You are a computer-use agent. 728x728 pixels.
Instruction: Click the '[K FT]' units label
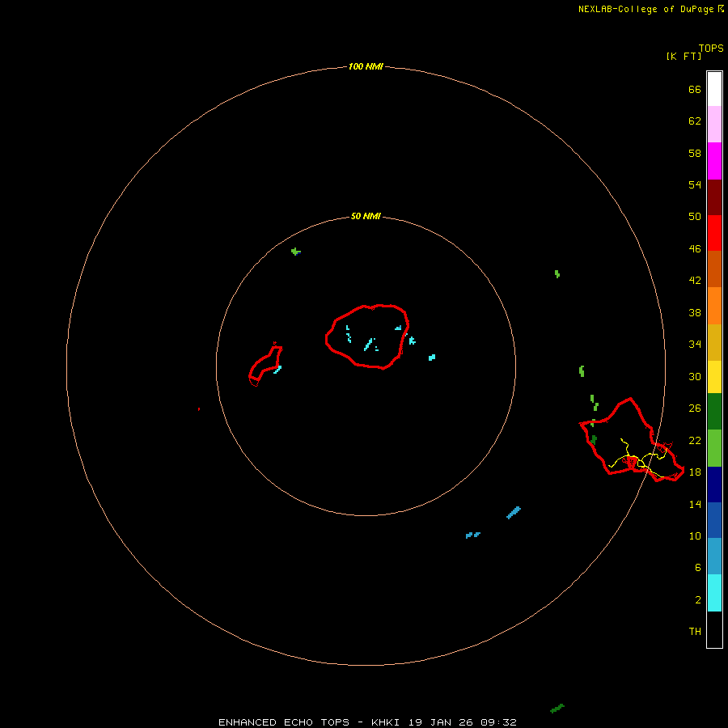click(684, 56)
